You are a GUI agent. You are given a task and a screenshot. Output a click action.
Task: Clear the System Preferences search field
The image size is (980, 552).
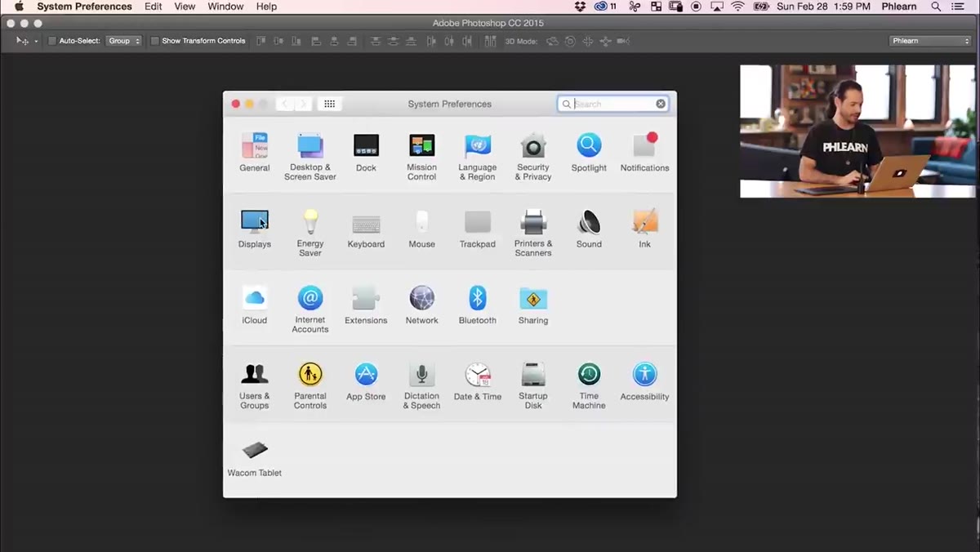[661, 104]
